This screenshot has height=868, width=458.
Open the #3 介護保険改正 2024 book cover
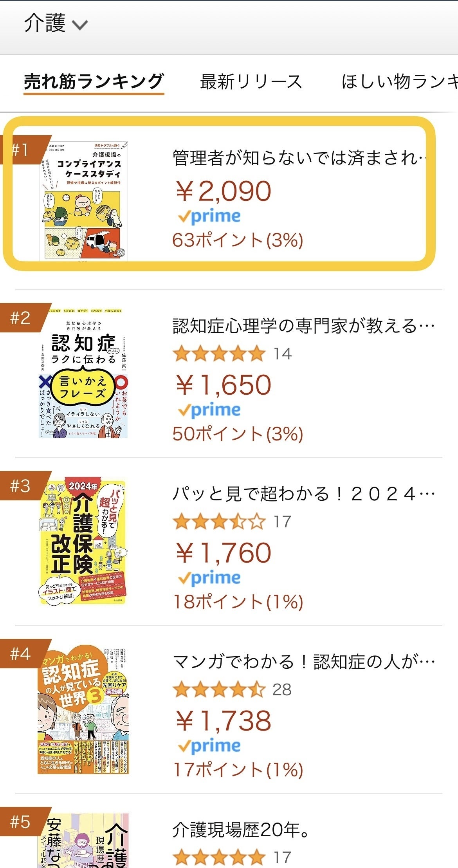click(83, 542)
